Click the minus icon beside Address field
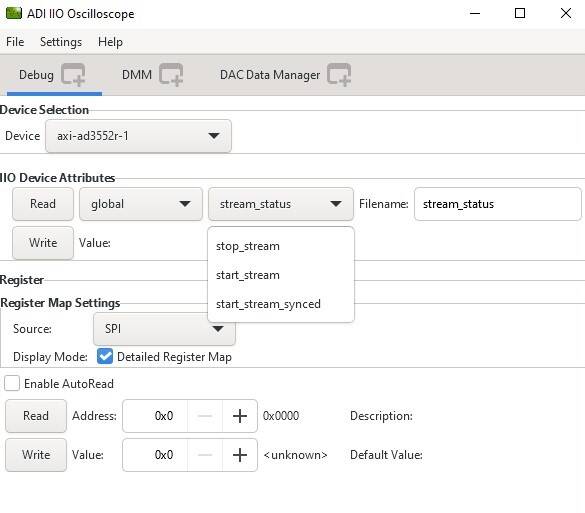The width and height of the screenshot is (585, 513). tap(205, 416)
